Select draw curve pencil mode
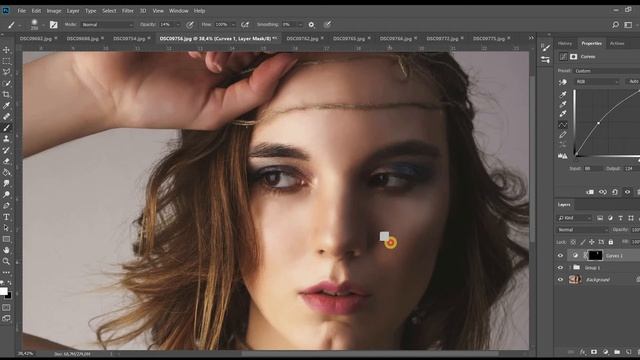Image resolution: width=640 pixels, height=360 pixels. (x=563, y=135)
